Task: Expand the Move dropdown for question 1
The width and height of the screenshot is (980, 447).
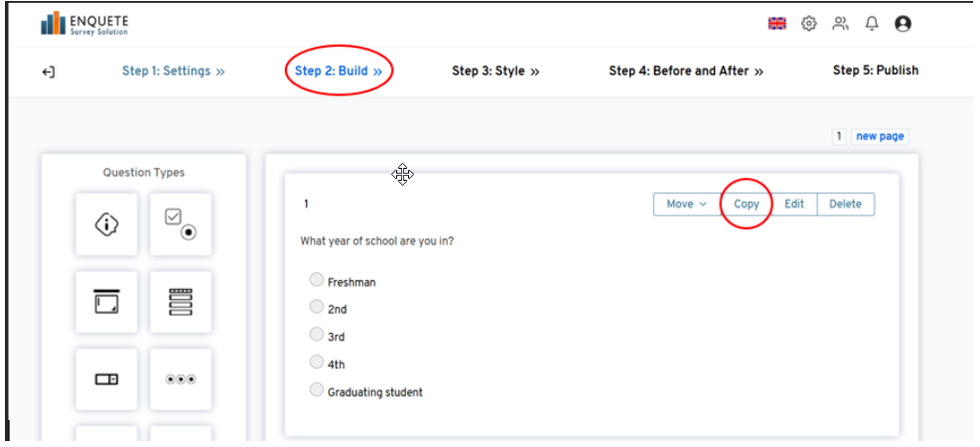Action: [686, 204]
